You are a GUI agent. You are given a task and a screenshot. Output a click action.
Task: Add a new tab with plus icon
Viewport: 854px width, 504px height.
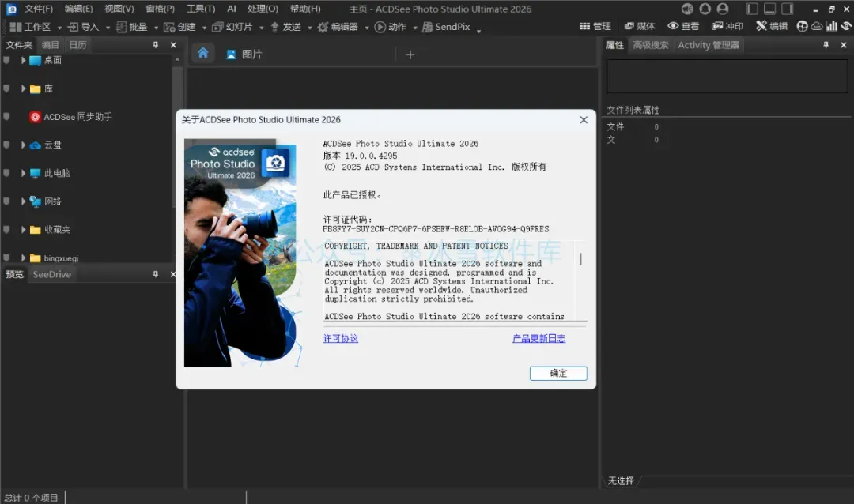pos(410,55)
